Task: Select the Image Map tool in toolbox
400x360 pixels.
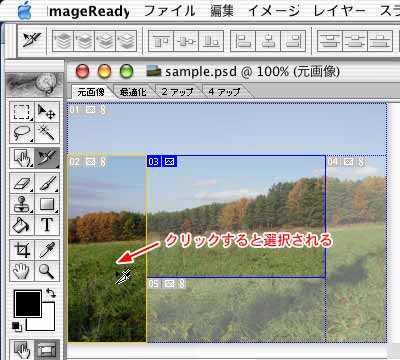Action: pos(22,158)
